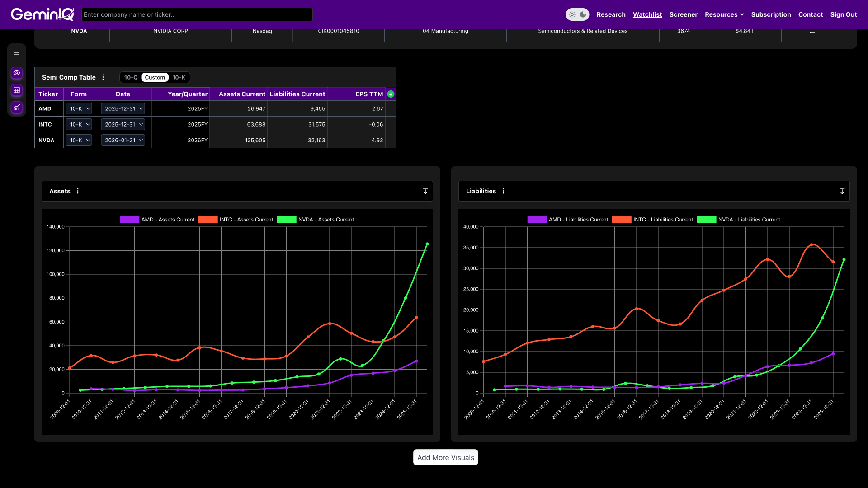Click the CIK0001045810 identifier
The height and width of the screenshot is (488, 868).
[338, 31]
